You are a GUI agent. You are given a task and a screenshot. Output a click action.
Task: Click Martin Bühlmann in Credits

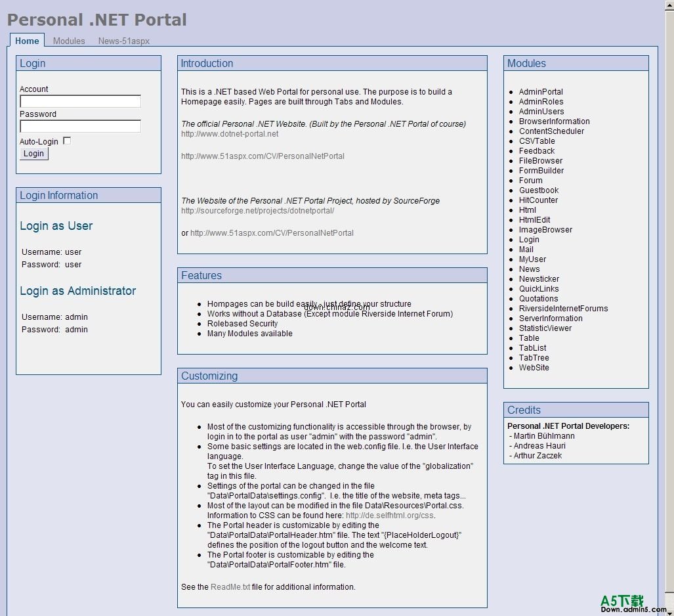point(544,436)
